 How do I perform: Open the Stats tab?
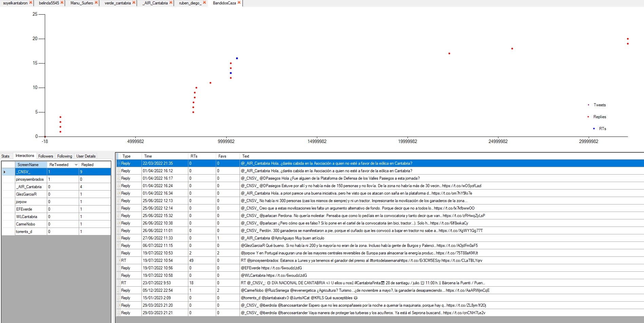tap(5, 156)
